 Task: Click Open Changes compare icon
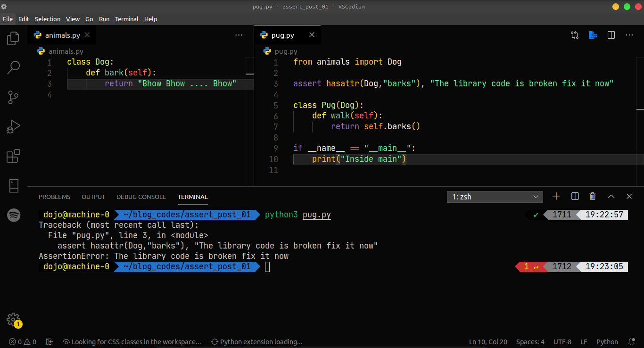(574, 35)
